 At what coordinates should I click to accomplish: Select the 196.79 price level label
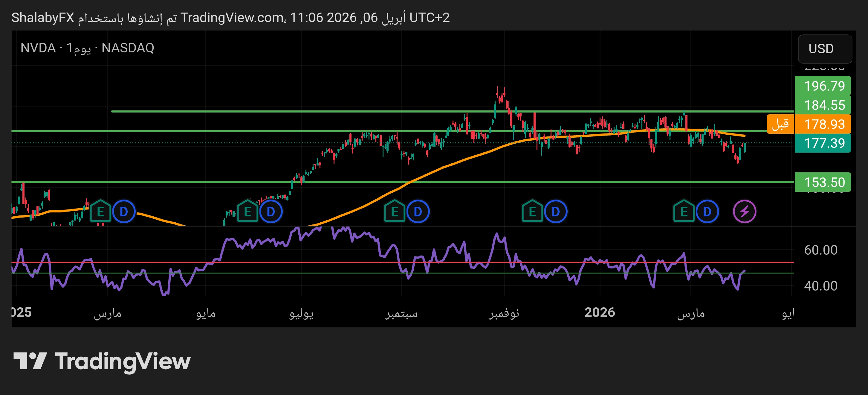click(x=822, y=86)
